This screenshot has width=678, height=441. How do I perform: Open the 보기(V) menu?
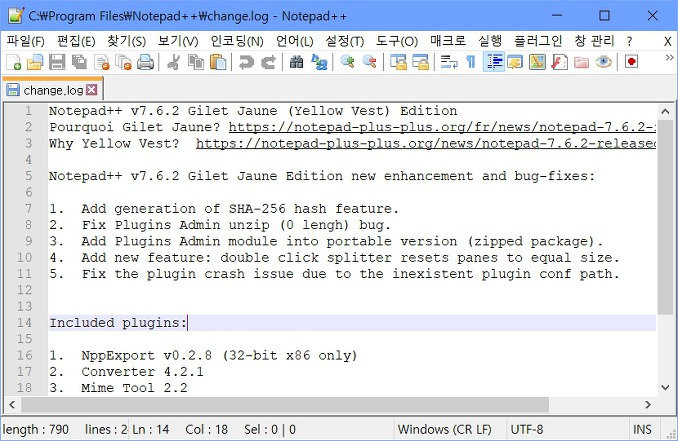[x=178, y=41]
